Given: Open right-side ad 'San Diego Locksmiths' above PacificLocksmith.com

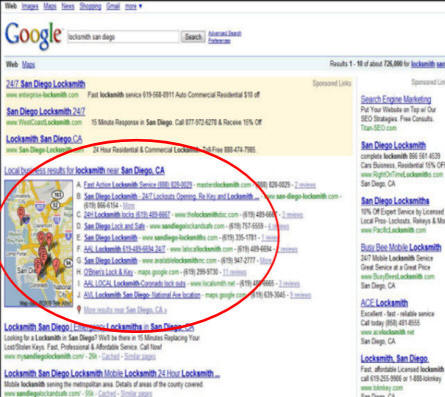Looking at the screenshot, I should (x=395, y=201).
